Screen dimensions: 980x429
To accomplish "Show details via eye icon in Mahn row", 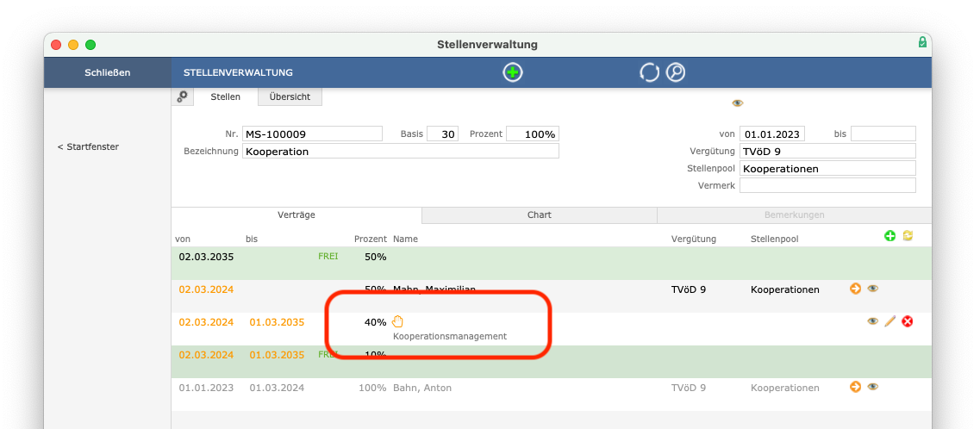I will click(873, 289).
